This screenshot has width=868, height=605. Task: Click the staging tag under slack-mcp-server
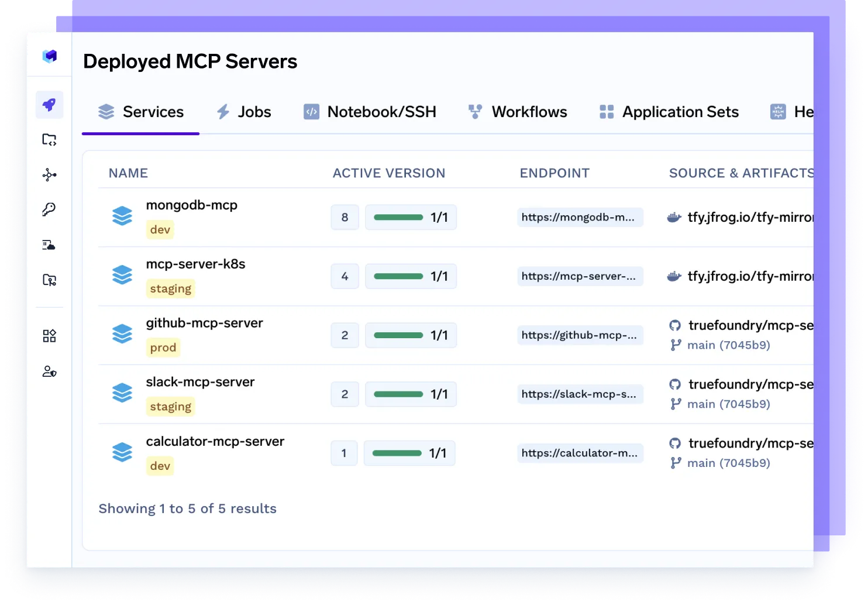click(x=171, y=407)
